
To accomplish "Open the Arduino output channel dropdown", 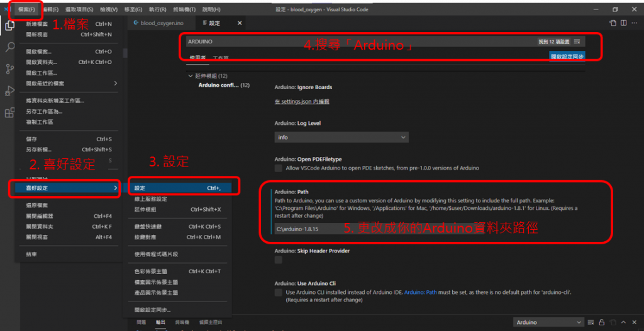I will 548,322.
